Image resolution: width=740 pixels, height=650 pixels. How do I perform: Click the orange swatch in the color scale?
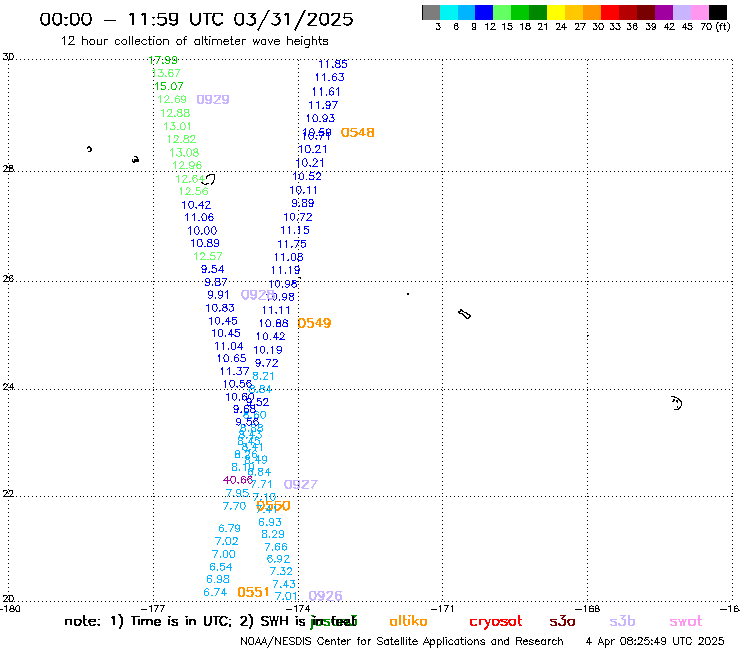[591, 13]
